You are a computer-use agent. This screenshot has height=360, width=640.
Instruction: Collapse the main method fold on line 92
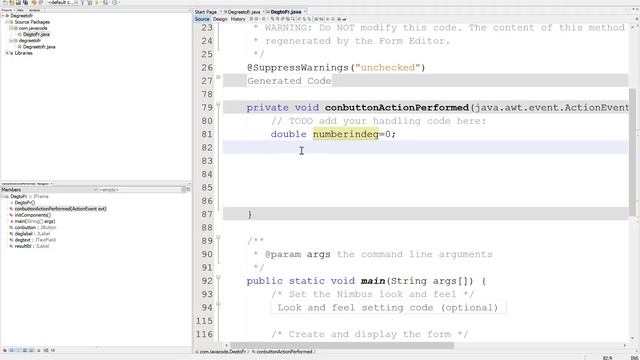tap(218, 278)
